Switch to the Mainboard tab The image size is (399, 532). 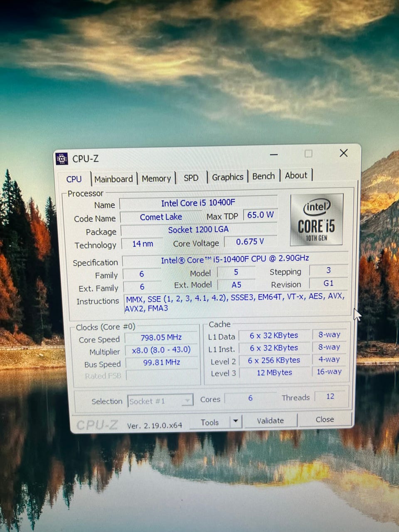click(113, 179)
